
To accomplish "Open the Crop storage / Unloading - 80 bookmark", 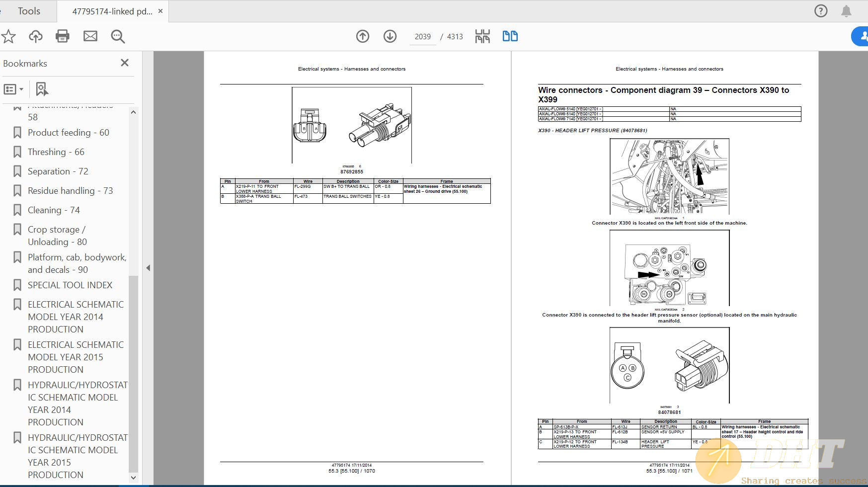I will point(57,236).
